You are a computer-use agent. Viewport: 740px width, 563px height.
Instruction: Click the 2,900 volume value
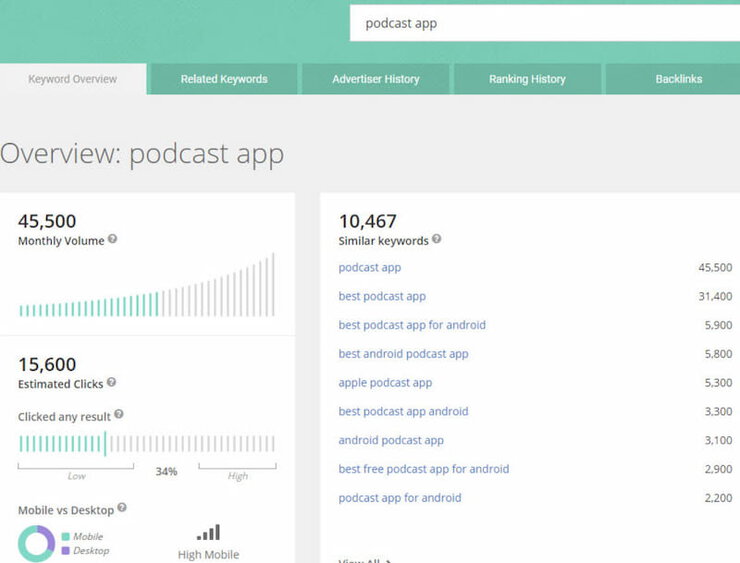point(718,469)
